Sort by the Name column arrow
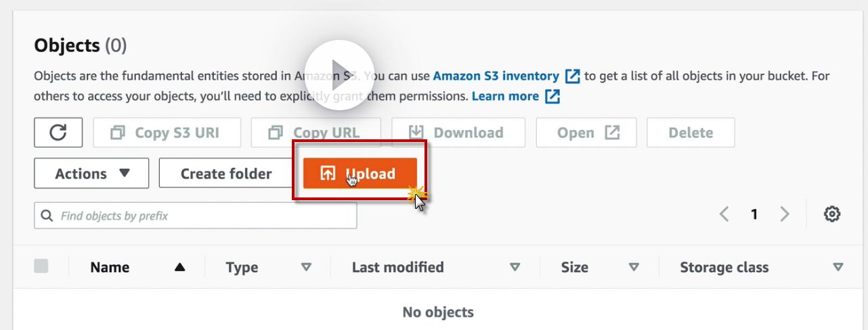 pos(179,267)
